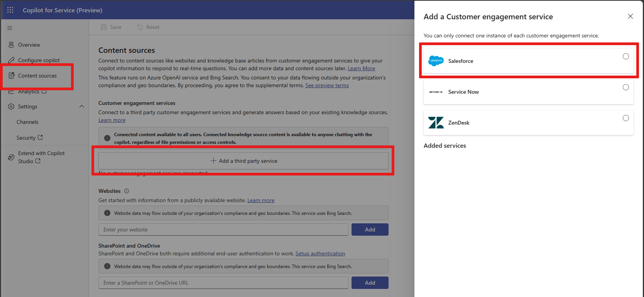644x297 pixels.
Task: Click the ZenDesk logo
Action: (x=436, y=123)
